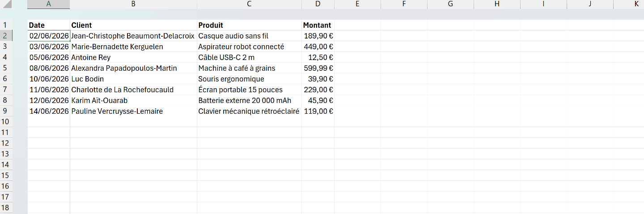Select the date cell 05/06/2026
644x214 pixels.
pos(49,57)
